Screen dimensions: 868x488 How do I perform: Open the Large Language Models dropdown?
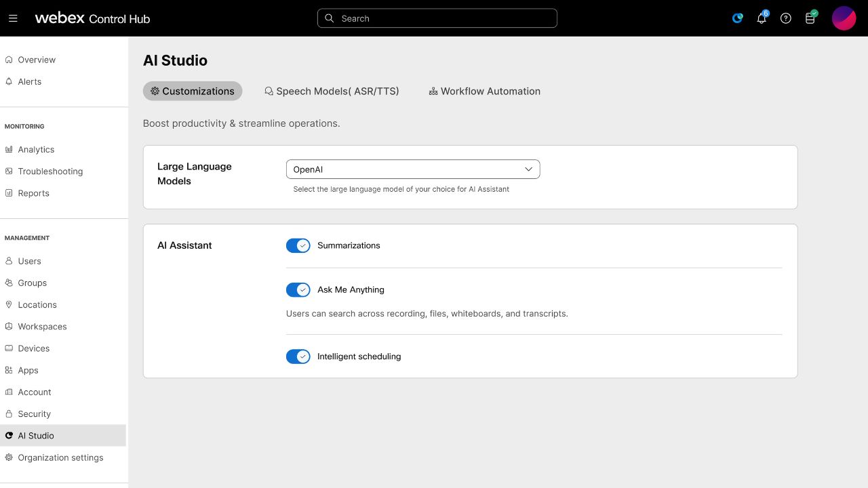pos(412,169)
